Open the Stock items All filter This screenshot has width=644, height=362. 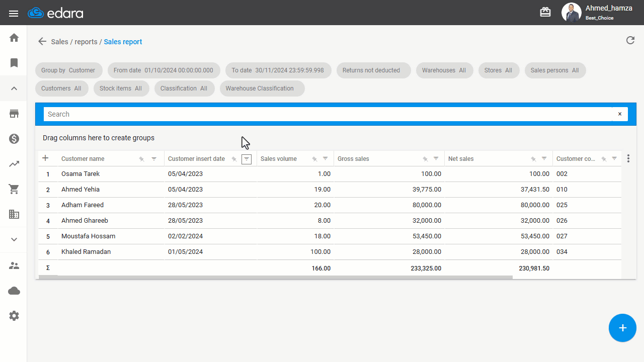[x=121, y=88]
